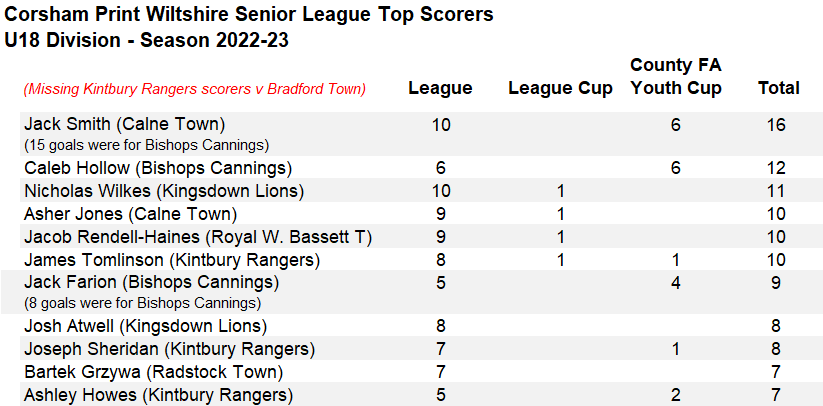
Task: Click Jacob Rendell-Haines (Royal W. Bassett T) entry
Action: pyautogui.click(x=197, y=237)
